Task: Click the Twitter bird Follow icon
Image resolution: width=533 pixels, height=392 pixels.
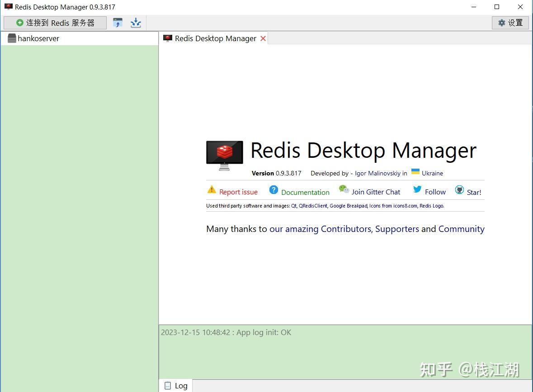Action: [x=418, y=190]
